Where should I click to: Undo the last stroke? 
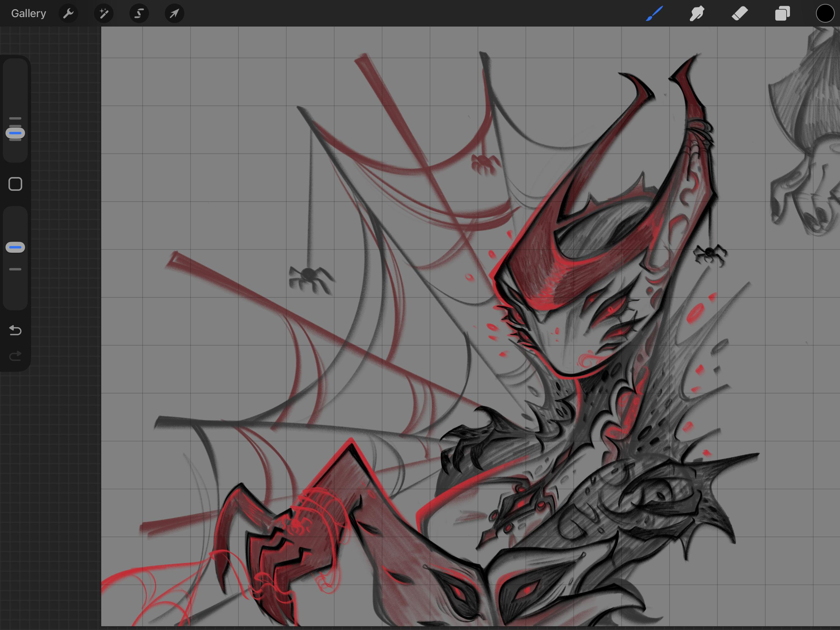click(15, 330)
